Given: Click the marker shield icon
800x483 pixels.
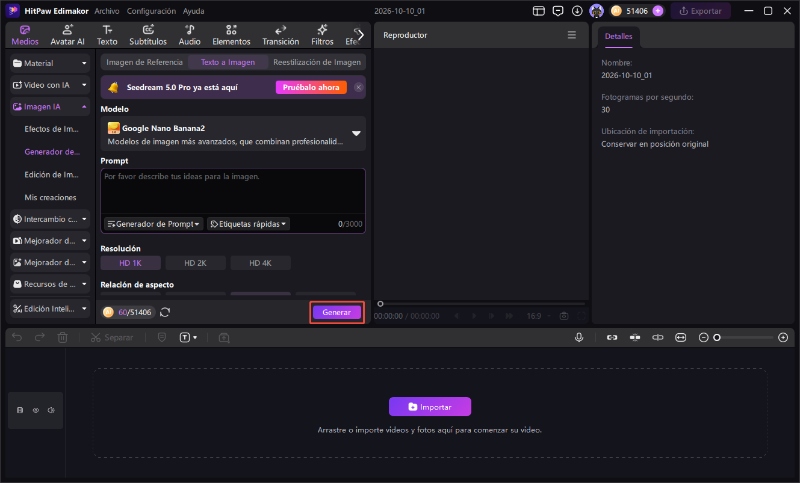Looking at the screenshot, I should point(162,338).
